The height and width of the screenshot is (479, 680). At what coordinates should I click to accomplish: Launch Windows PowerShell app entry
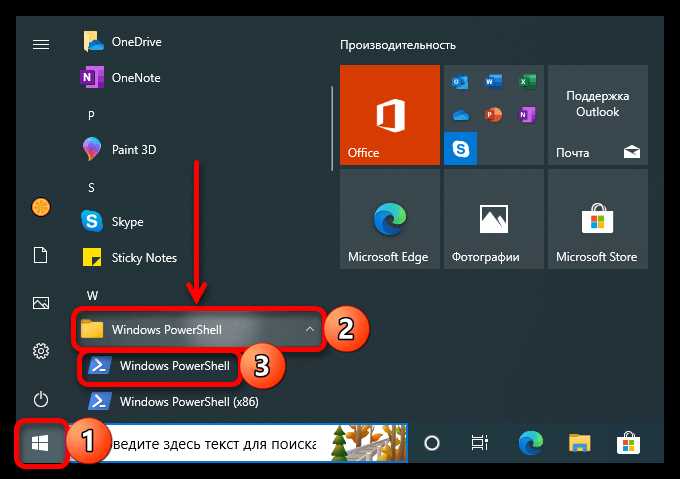coord(159,366)
